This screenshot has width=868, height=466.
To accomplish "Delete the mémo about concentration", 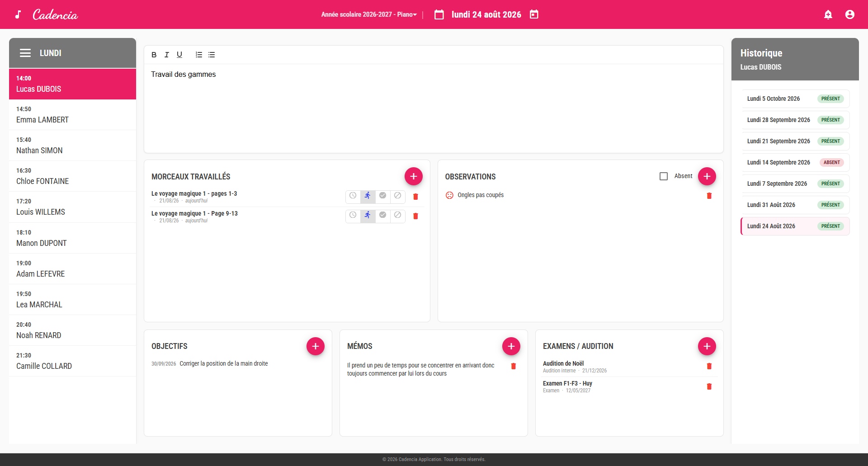I will tap(514, 366).
